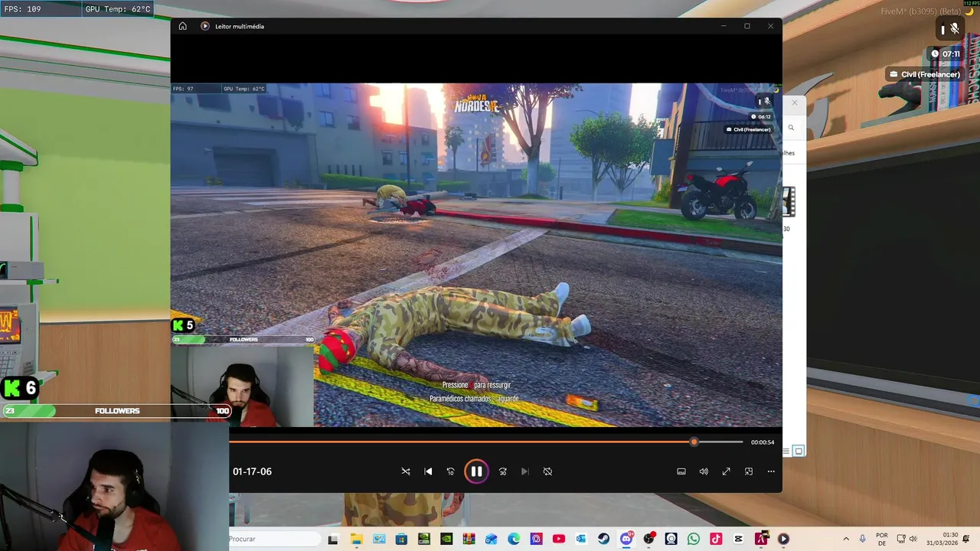Close the side panel behind the player
The height and width of the screenshot is (551, 980).
pyautogui.click(x=794, y=103)
